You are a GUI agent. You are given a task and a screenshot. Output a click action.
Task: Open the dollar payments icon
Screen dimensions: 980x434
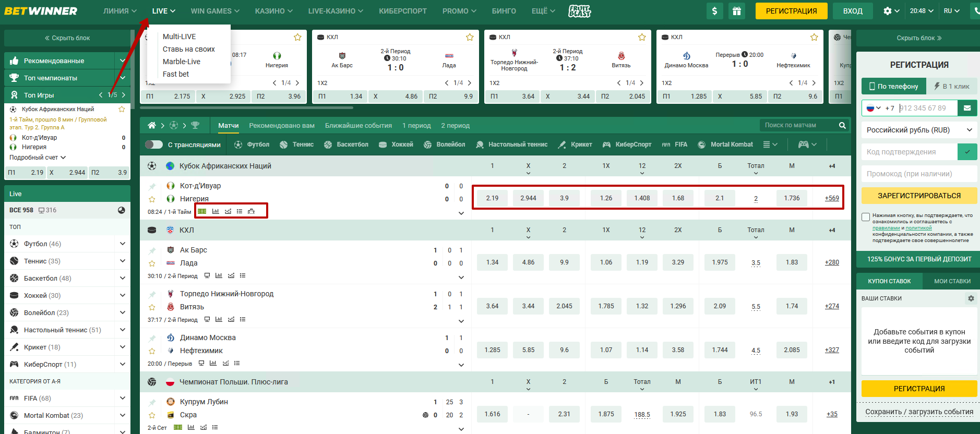pyautogui.click(x=714, y=11)
